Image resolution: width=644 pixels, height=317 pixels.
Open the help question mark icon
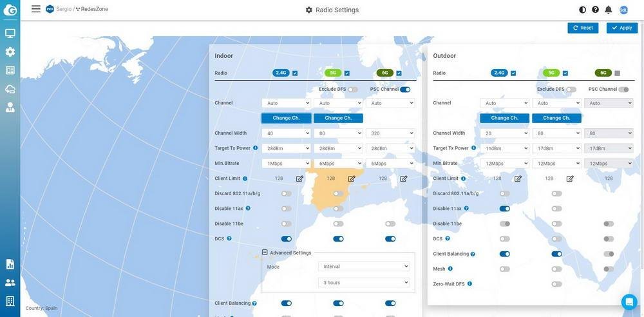click(x=595, y=10)
